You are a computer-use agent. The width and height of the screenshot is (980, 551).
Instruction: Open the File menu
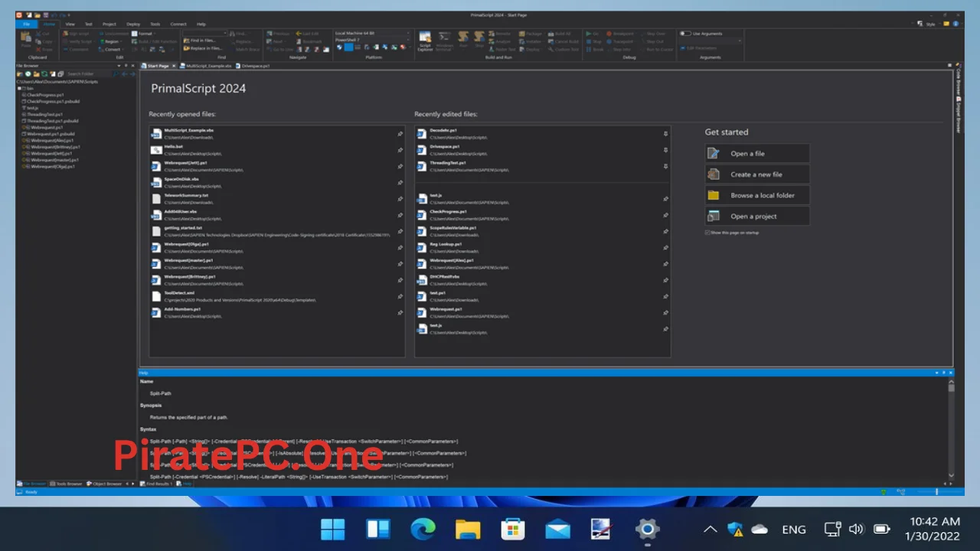[x=26, y=24]
